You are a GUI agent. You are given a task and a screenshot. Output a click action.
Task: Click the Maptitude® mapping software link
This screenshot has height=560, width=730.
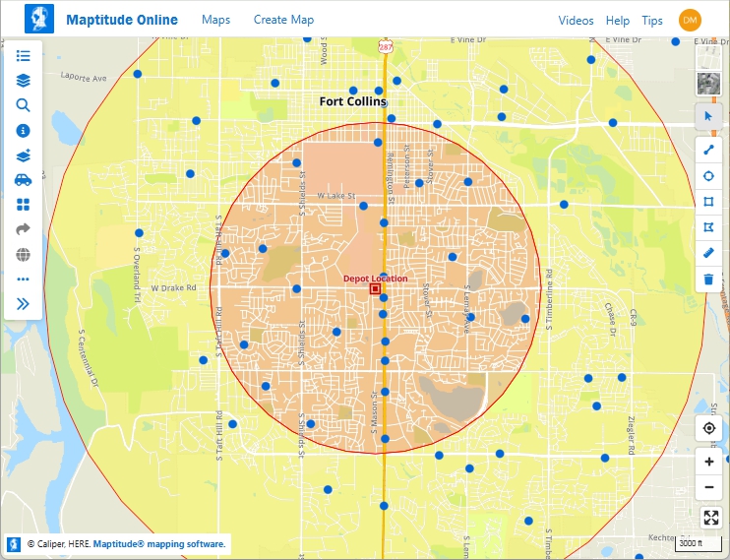159,543
